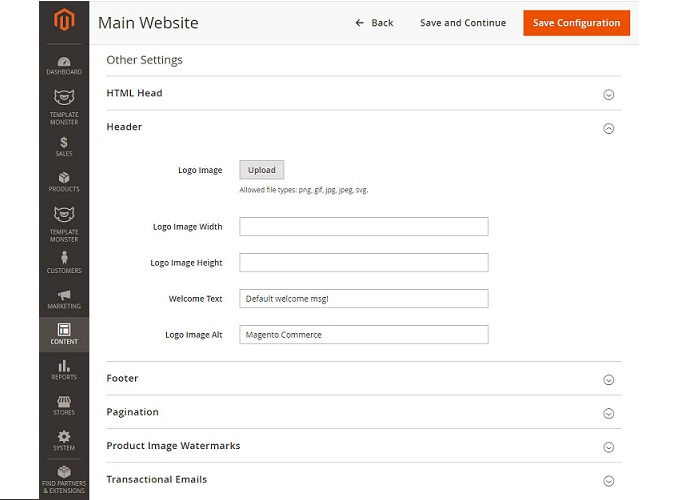Viewport: 700px width, 500px height.
Task: Open Find Partners & Extensions menu
Action: tap(64, 477)
